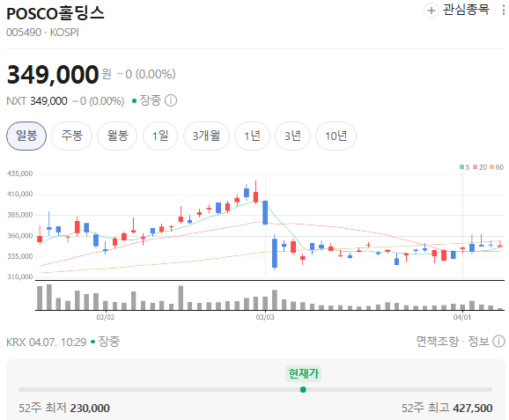Viewport: 509px width, 420px height.
Task: Click the green 현재가 marker on 52-week bar
Action: click(303, 389)
